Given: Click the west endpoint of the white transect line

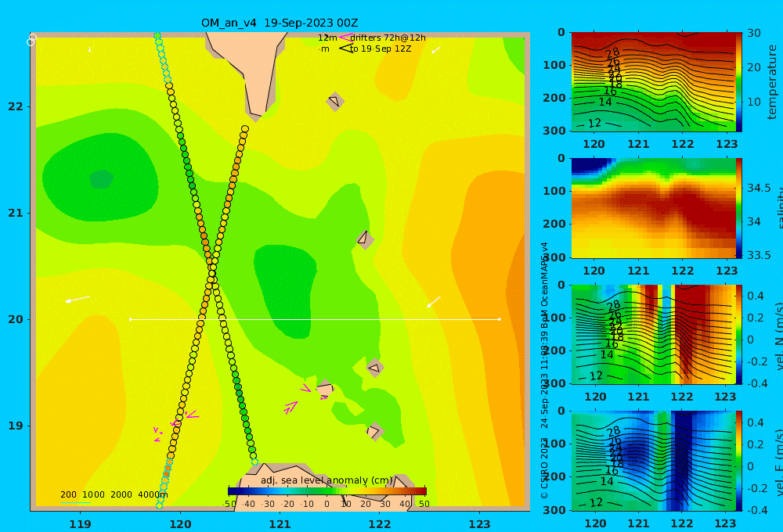Looking at the screenshot, I should click(130, 319).
